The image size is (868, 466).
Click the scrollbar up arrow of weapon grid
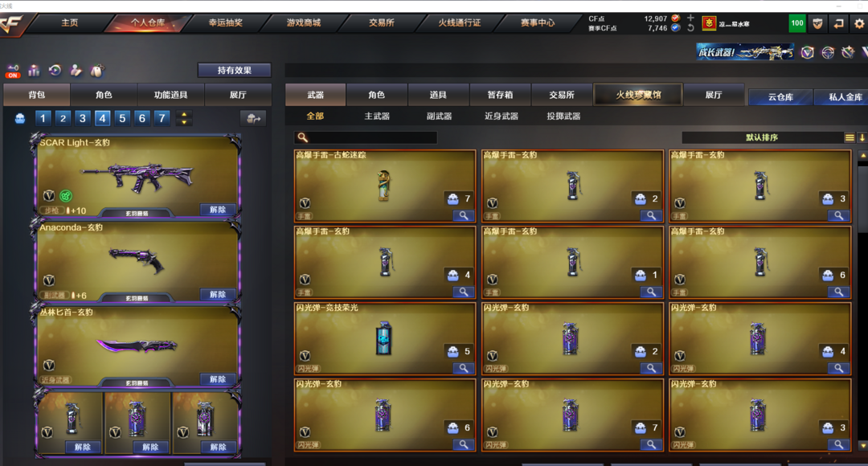click(862, 157)
